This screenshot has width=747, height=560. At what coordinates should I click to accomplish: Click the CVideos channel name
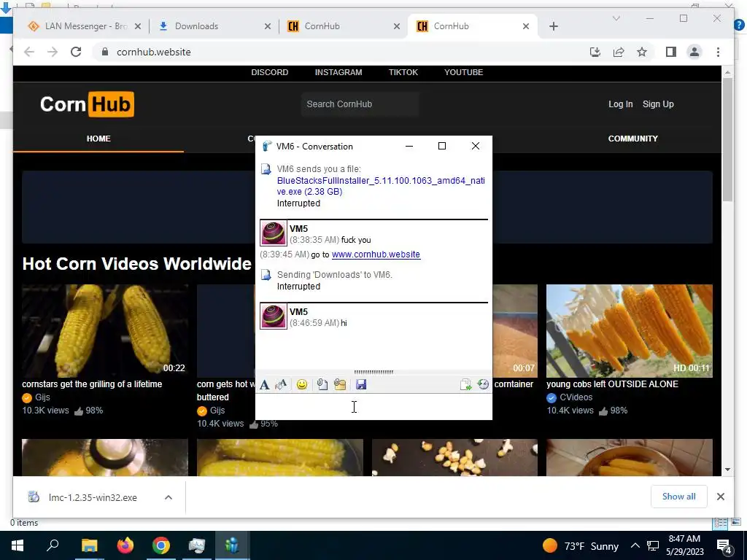click(x=576, y=397)
